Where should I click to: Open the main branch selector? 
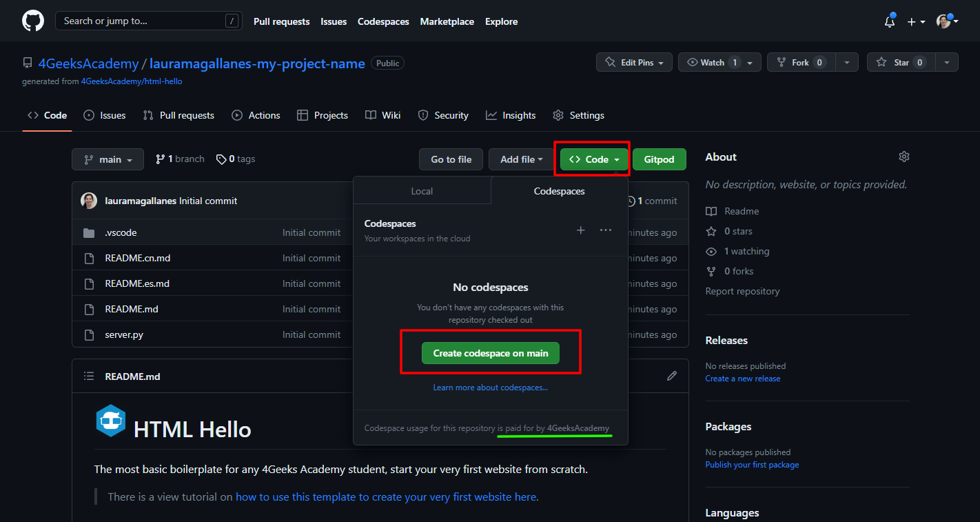click(108, 159)
